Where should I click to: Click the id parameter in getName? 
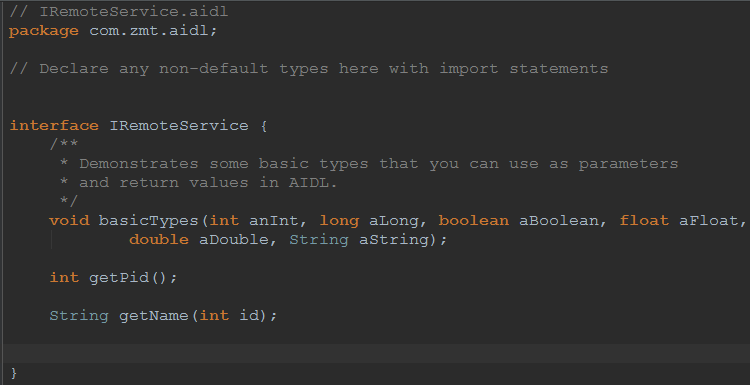[x=248, y=316]
